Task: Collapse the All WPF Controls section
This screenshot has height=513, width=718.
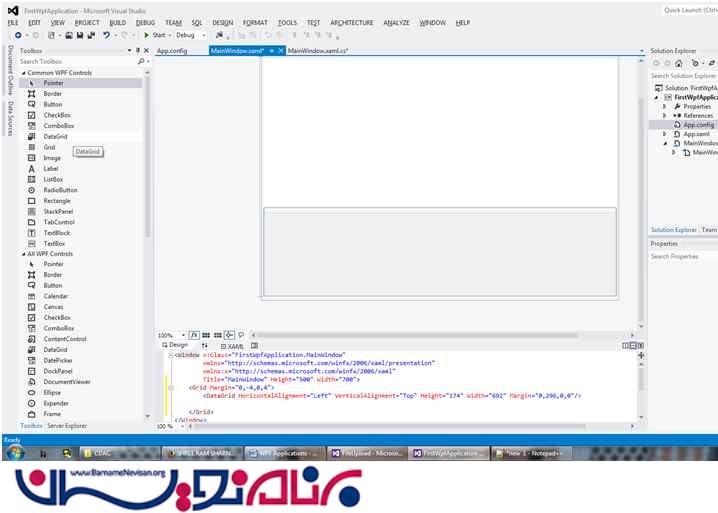Action: coord(23,254)
